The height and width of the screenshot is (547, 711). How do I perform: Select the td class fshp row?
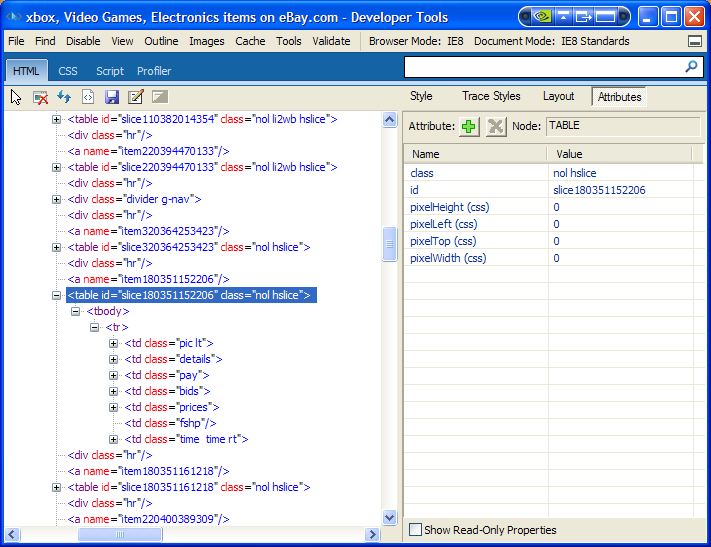[x=170, y=424]
